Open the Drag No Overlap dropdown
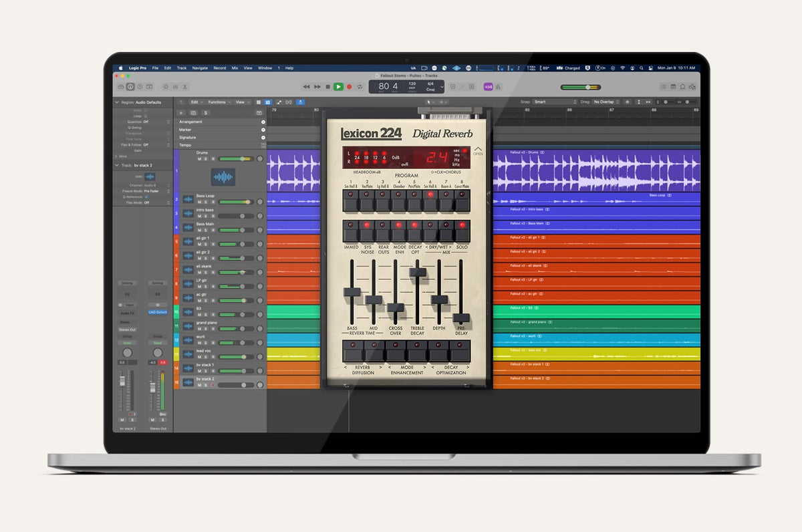Image resolution: width=802 pixels, height=532 pixels. click(x=606, y=102)
